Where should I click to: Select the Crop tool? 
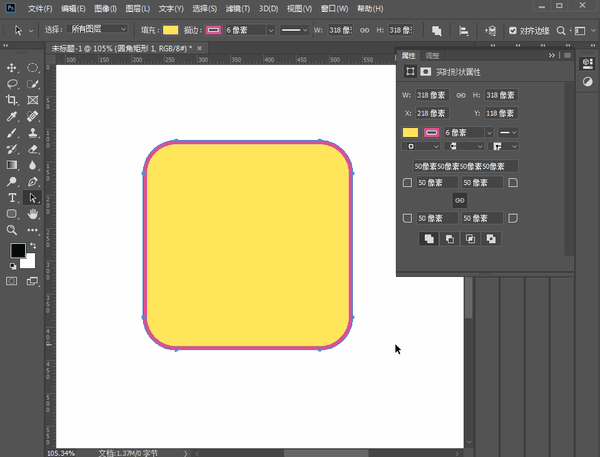pyautogui.click(x=11, y=100)
